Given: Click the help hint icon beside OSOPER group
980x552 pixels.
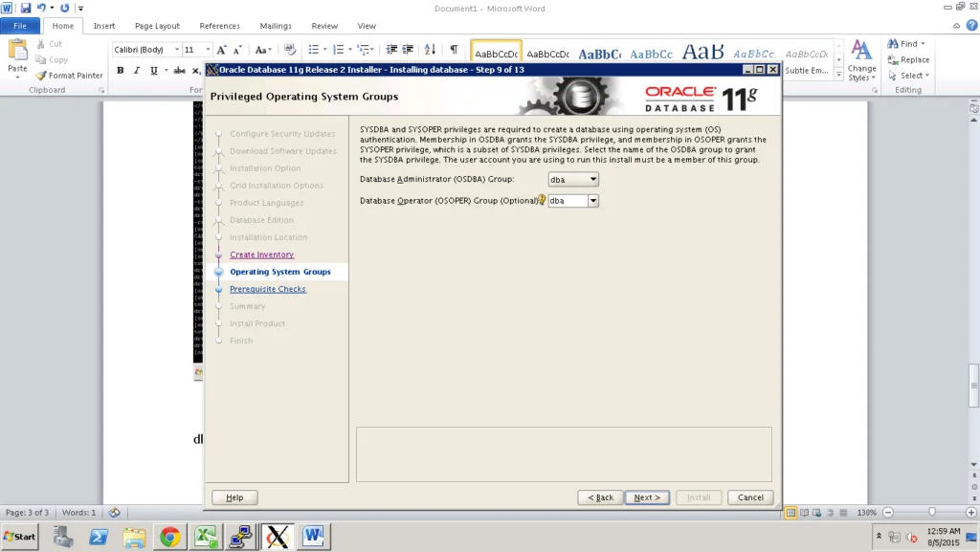Looking at the screenshot, I should pyautogui.click(x=542, y=200).
